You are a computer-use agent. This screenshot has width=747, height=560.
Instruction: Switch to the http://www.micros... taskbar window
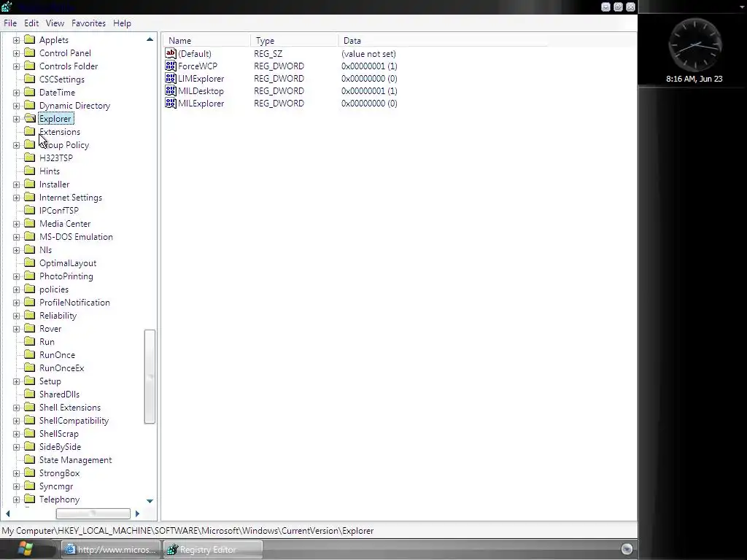coord(111,550)
